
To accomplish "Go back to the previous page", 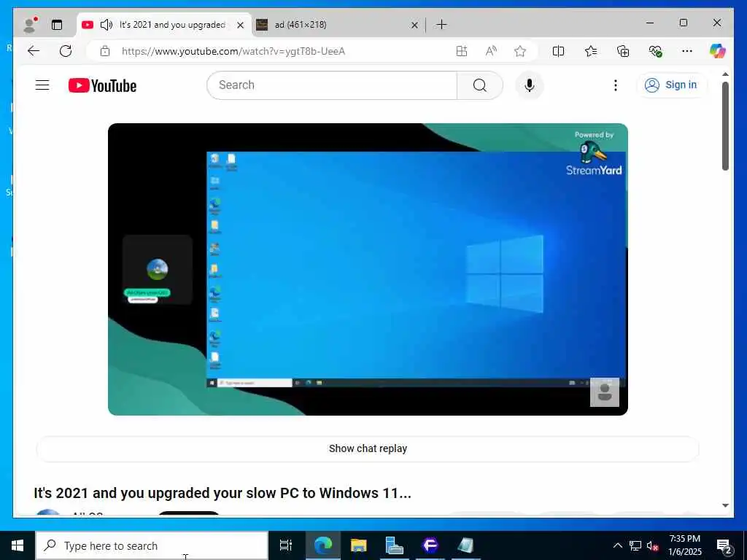I will click(x=34, y=51).
